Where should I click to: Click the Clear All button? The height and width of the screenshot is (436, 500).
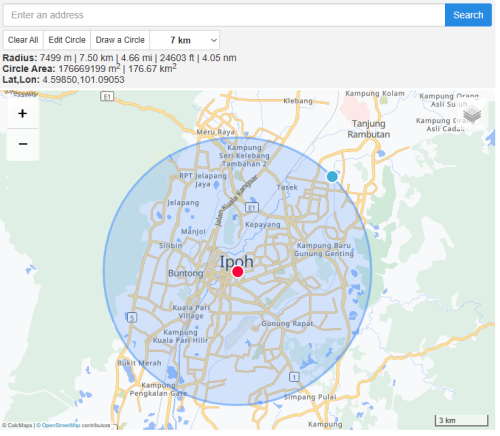(x=23, y=40)
